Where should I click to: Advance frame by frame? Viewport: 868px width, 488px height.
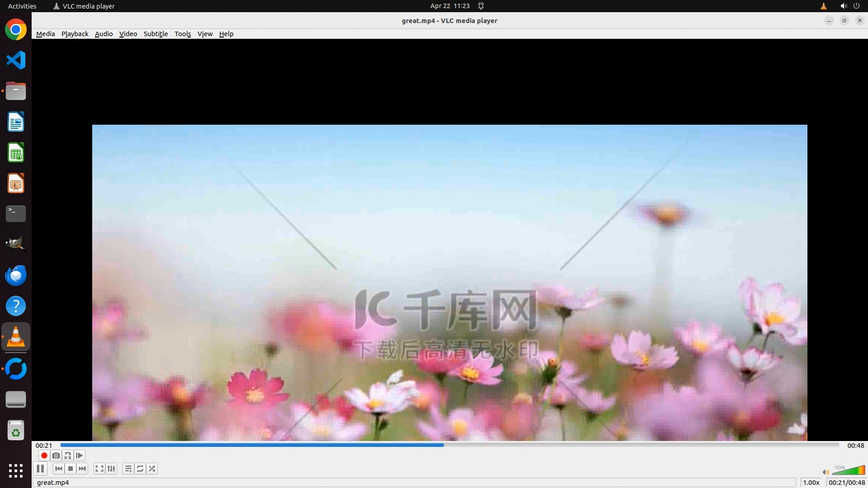click(x=80, y=455)
